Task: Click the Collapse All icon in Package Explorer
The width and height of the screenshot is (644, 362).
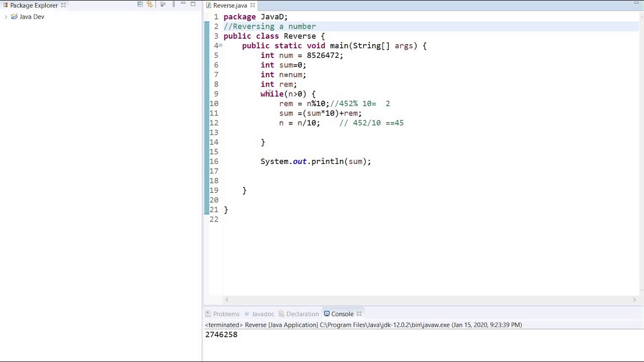Action: point(140,5)
